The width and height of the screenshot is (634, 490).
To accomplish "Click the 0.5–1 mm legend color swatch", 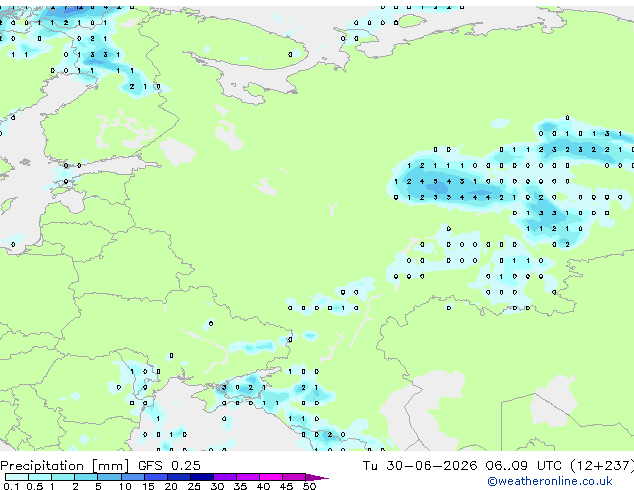I will point(40,477).
